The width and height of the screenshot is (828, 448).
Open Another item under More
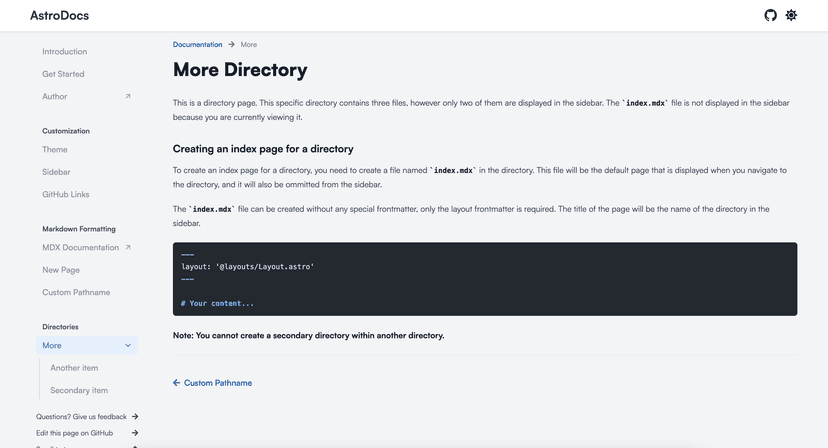[x=74, y=368]
